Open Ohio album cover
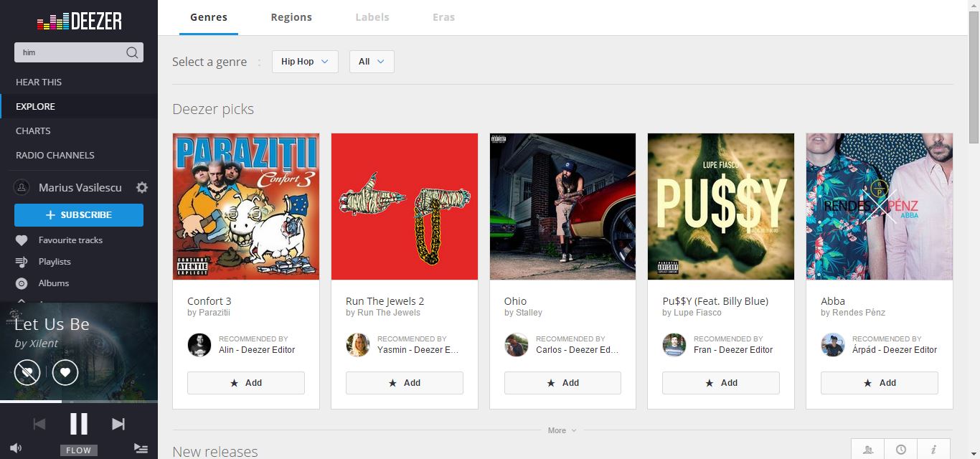The height and width of the screenshot is (459, 980). 562,207
